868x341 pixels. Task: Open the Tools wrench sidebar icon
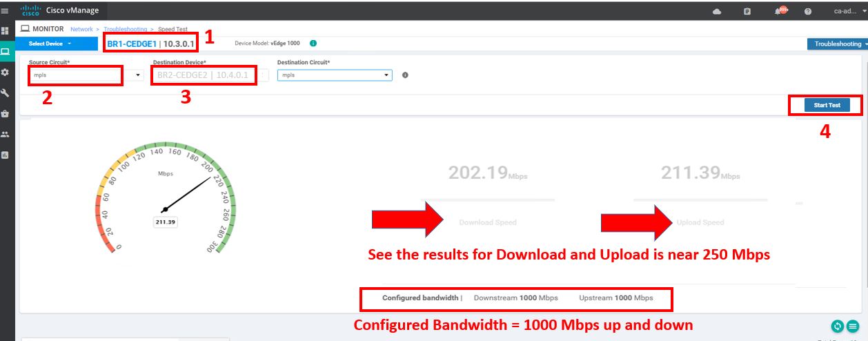click(6, 92)
